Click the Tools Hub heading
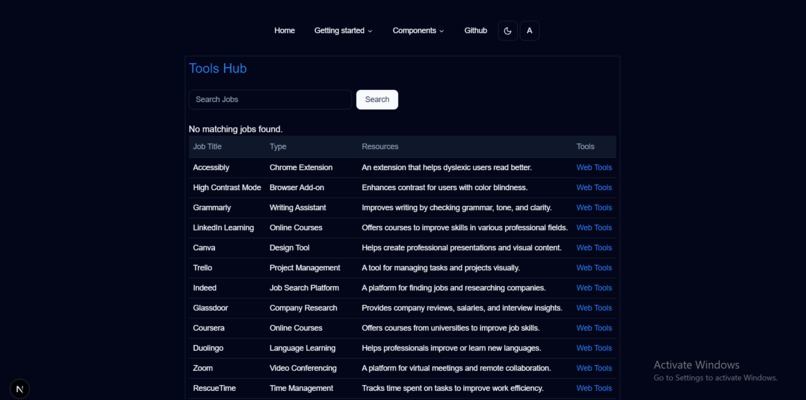The height and width of the screenshot is (400, 806). (x=218, y=68)
